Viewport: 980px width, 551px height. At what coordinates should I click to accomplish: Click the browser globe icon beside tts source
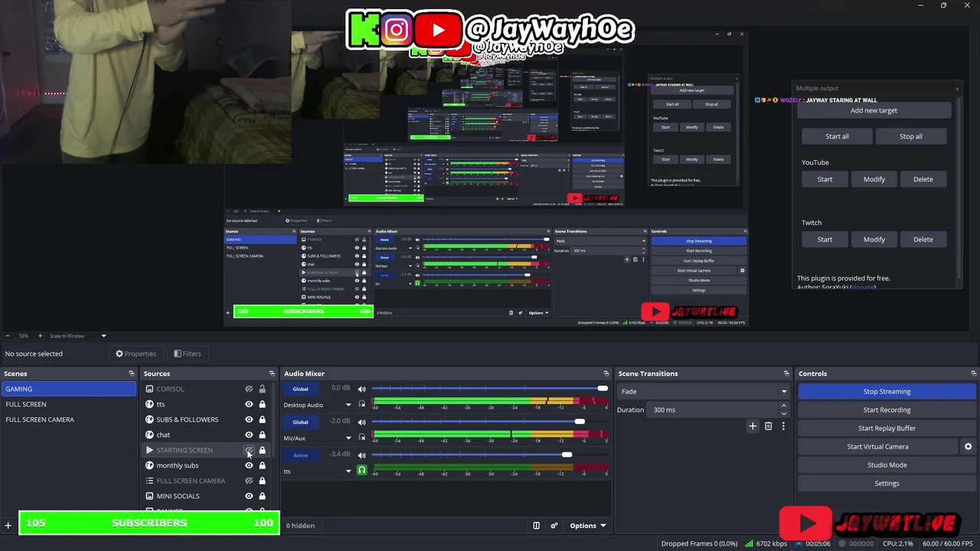click(x=149, y=404)
